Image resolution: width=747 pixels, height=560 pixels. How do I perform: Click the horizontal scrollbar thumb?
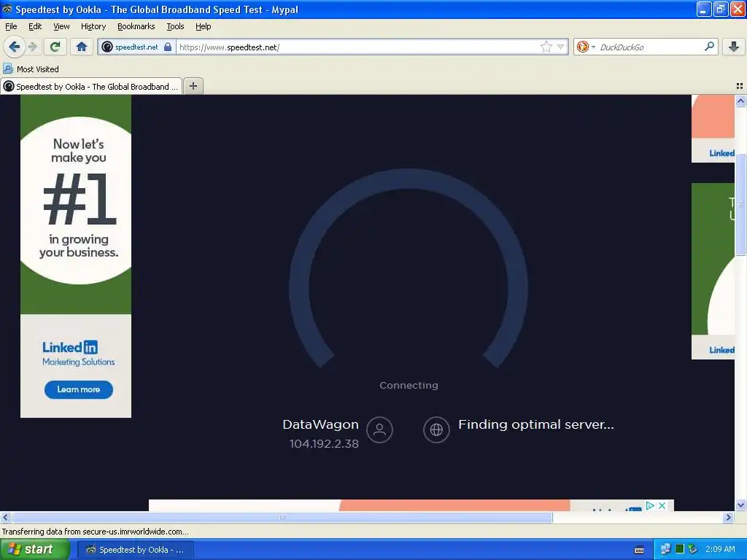pyautogui.click(x=282, y=517)
